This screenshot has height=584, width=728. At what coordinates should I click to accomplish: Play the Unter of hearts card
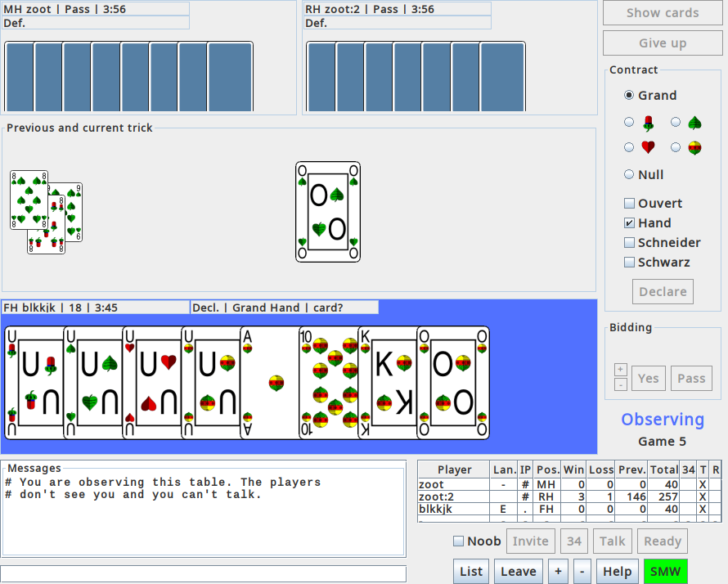click(x=152, y=383)
